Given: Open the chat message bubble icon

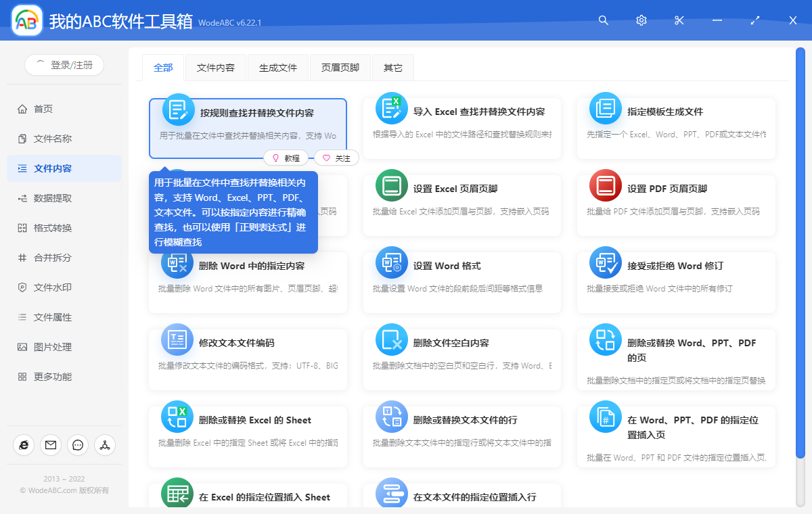Looking at the screenshot, I should click(x=78, y=444).
